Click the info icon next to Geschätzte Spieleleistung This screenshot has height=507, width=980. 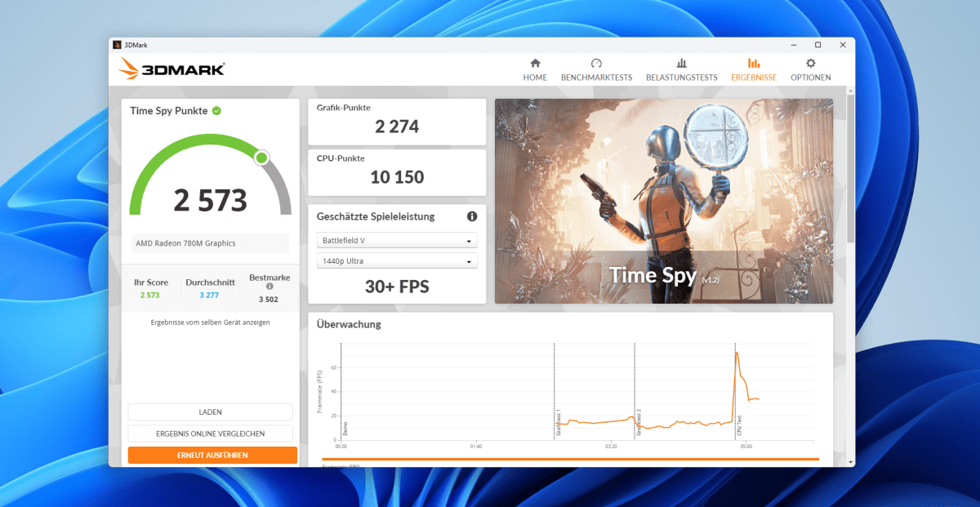pyautogui.click(x=471, y=216)
